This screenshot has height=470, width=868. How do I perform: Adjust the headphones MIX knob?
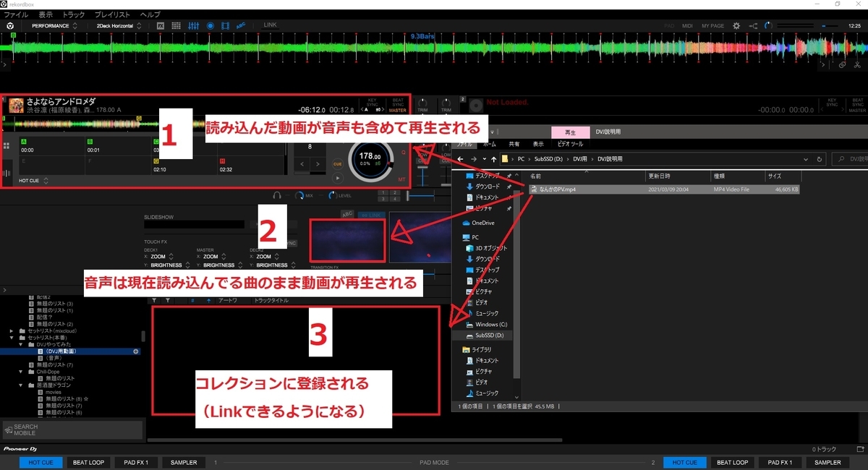point(299,196)
